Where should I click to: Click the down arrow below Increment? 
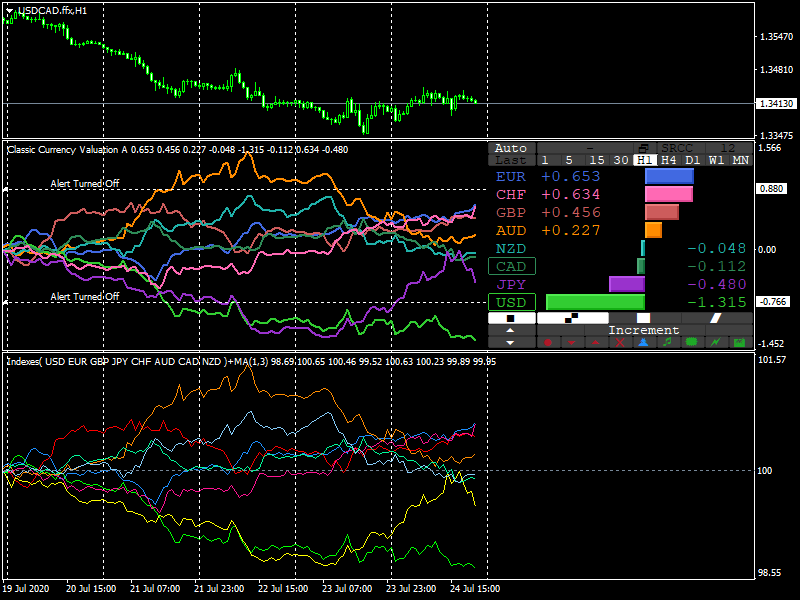510,343
